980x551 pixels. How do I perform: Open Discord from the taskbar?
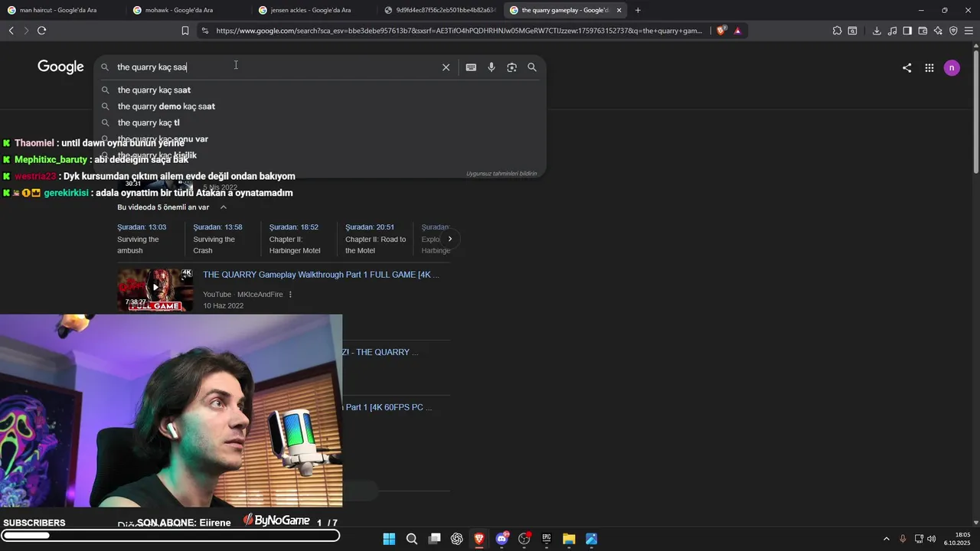click(501, 539)
